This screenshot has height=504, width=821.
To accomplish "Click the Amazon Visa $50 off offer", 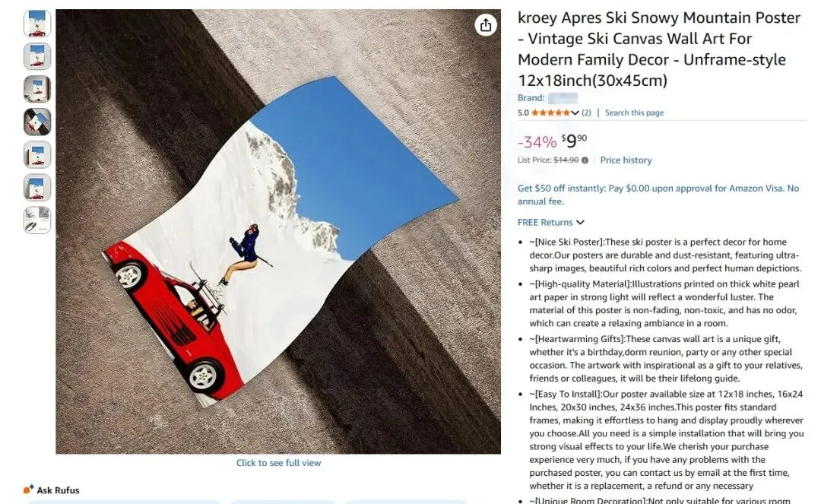I will coord(658,195).
